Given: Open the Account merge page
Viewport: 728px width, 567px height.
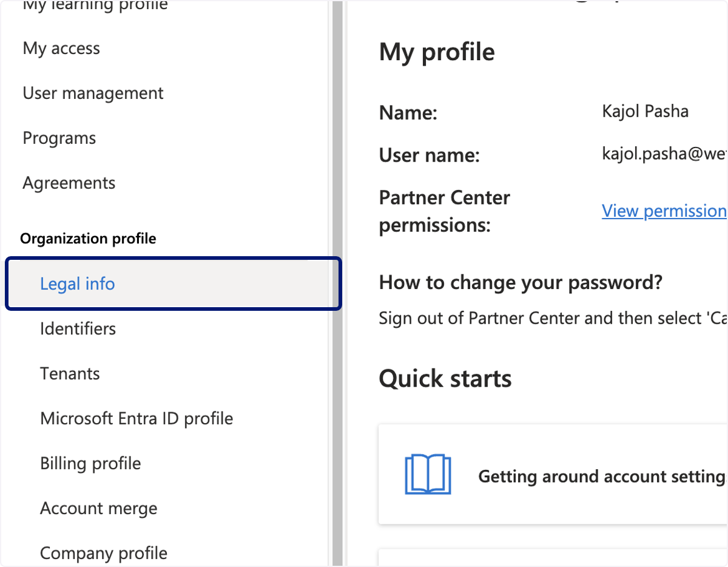Looking at the screenshot, I should pyautogui.click(x=98, y=508).
